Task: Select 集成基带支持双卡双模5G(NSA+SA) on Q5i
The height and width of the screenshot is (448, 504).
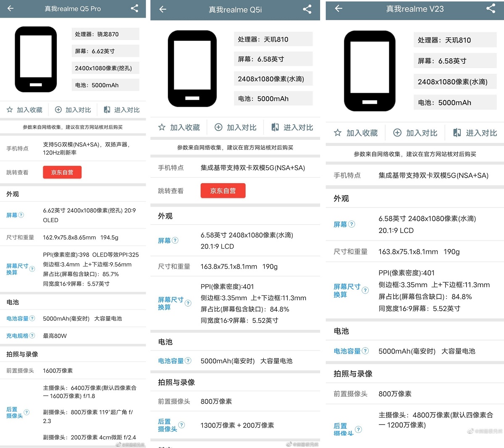Action: (253, 168)
